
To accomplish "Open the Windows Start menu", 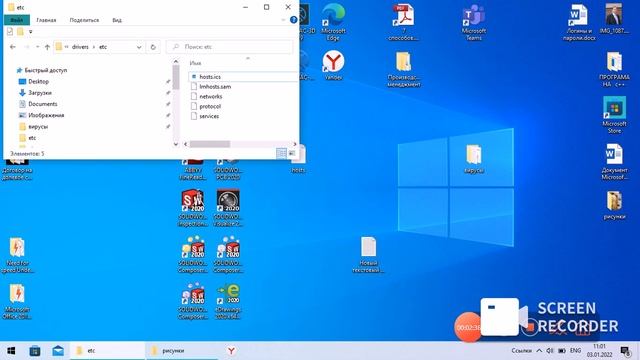I will coord(11,351).
